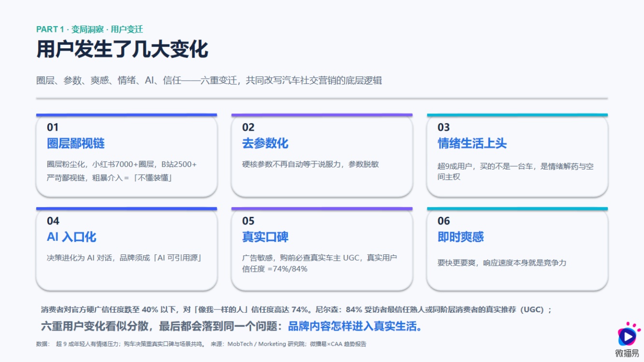Click the text 决策进化为 AI 对话
Image resolution: width=644 pixels, height=362 pixels.
pos(124,258)
